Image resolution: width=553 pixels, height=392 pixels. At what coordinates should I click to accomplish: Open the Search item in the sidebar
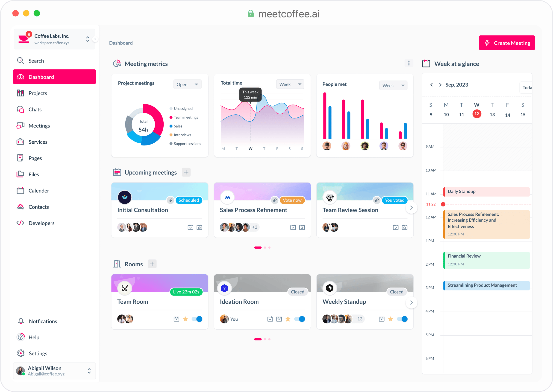click(54, 61)
